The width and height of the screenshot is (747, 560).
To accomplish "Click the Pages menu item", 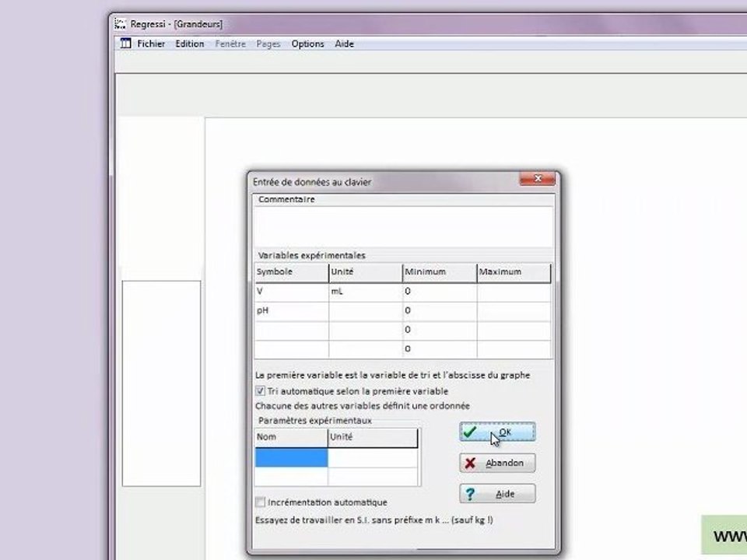I will tap(268, 44).
